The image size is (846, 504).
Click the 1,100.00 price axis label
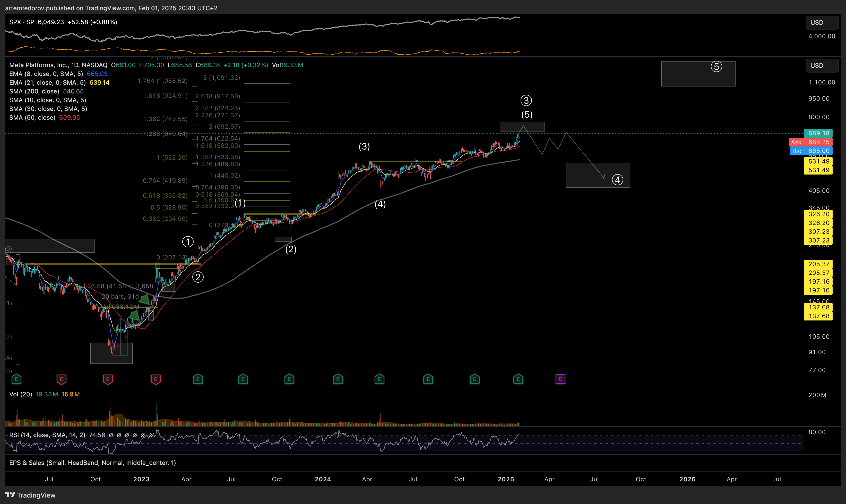822,83
